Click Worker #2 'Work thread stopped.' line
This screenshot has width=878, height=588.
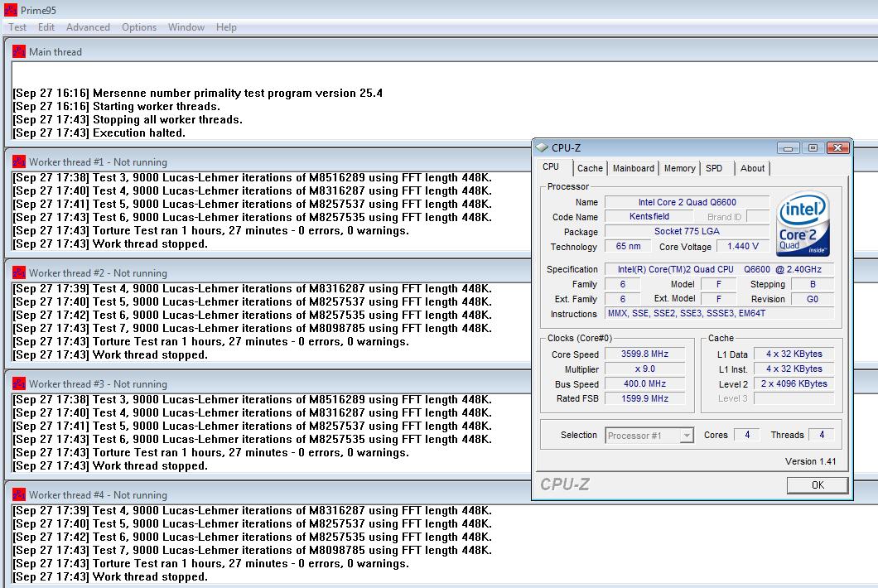[x=109, y=355]
